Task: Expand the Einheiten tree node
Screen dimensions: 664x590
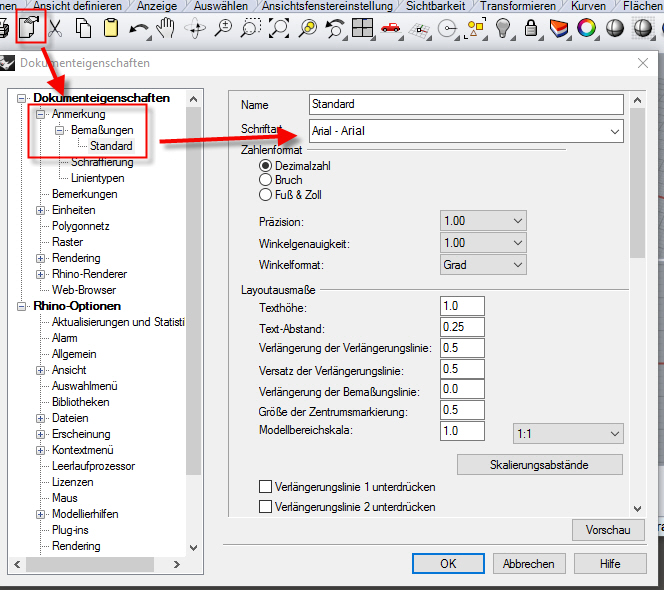Action: point(41,210)
